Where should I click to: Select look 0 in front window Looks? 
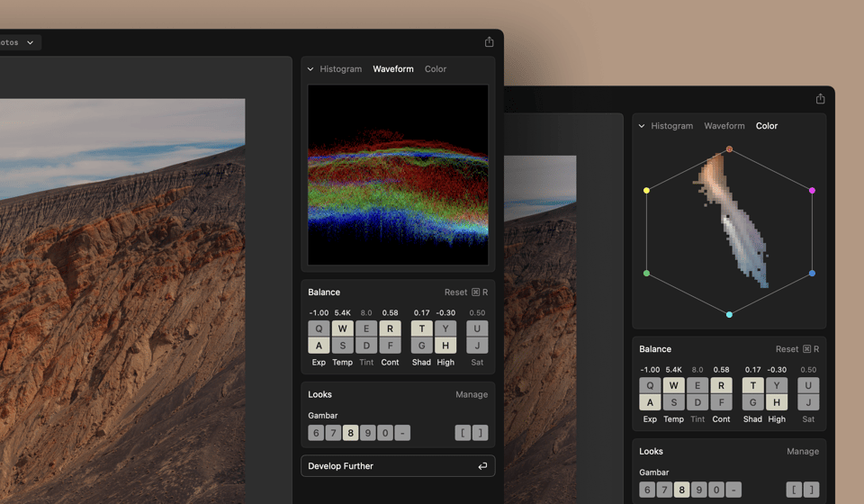[385, 433]
